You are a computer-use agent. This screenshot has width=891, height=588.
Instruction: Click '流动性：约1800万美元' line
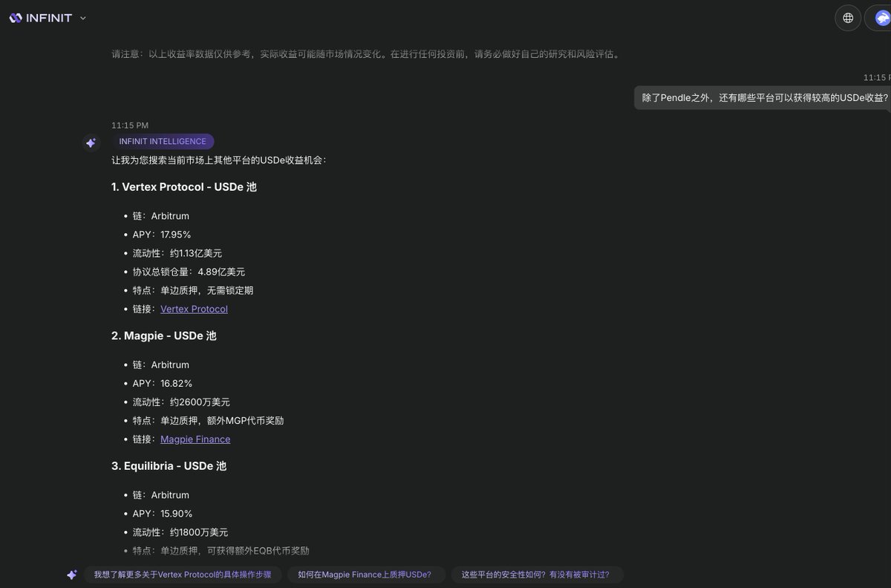[x=180, y=532]
